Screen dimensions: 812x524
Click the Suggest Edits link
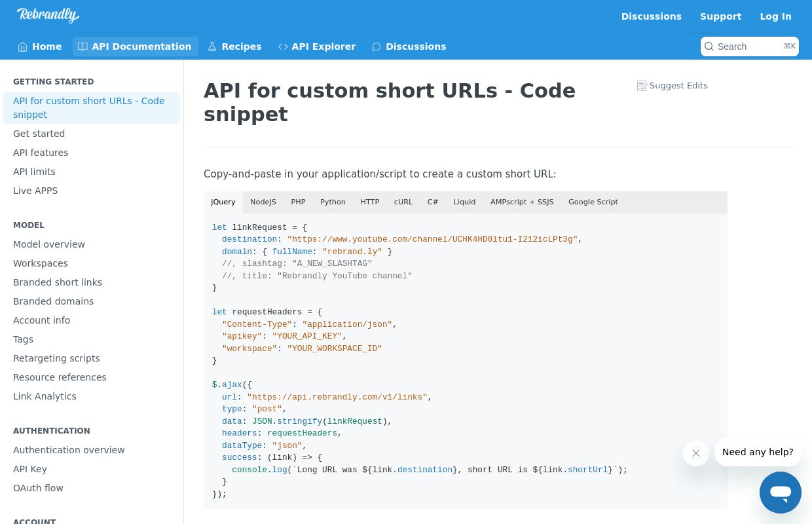pos(673,86)
